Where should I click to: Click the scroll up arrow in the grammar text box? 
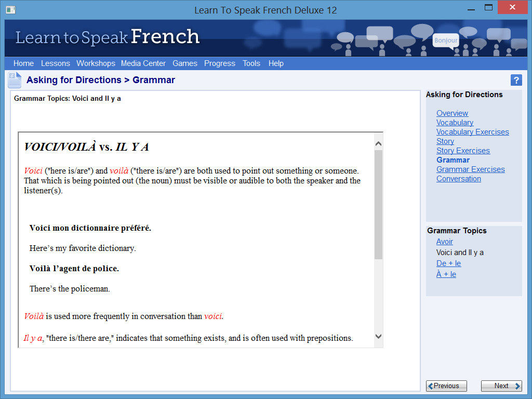point(379,144)
